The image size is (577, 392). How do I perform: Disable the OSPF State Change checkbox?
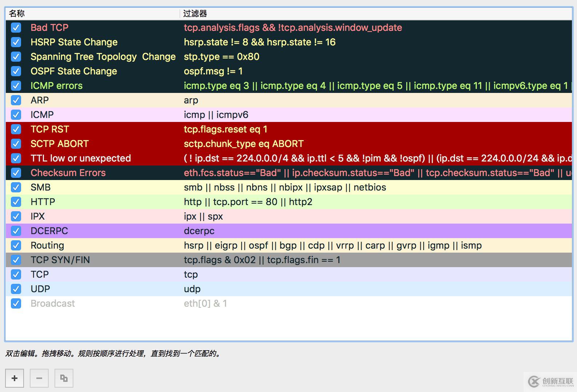pos(16,71)
